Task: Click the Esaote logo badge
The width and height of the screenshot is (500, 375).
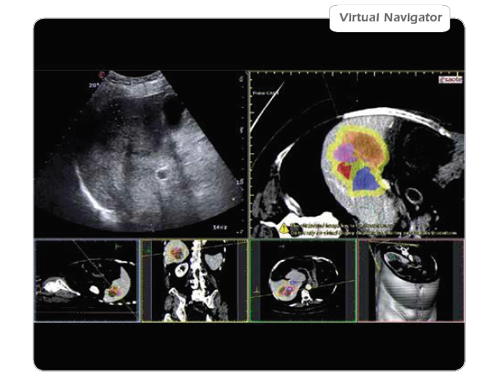Action: (450, 80)
